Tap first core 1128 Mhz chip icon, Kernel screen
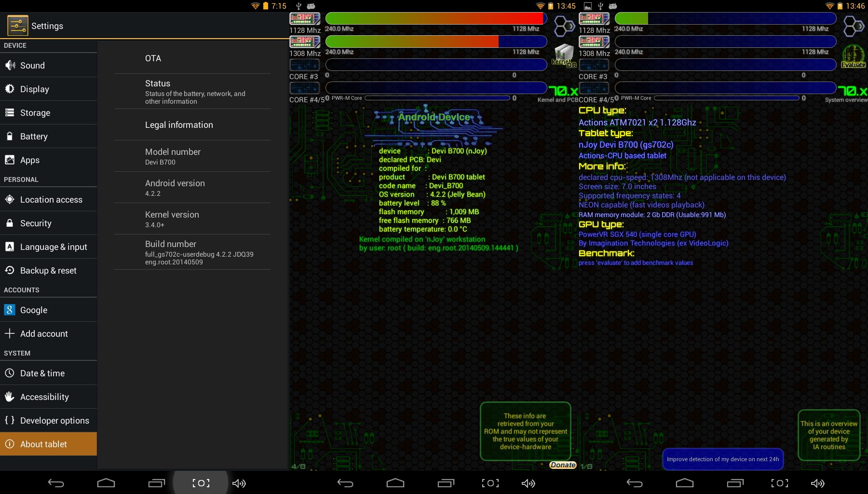The height and width of the screenshot is (494, 868). (x=305, y=19)
